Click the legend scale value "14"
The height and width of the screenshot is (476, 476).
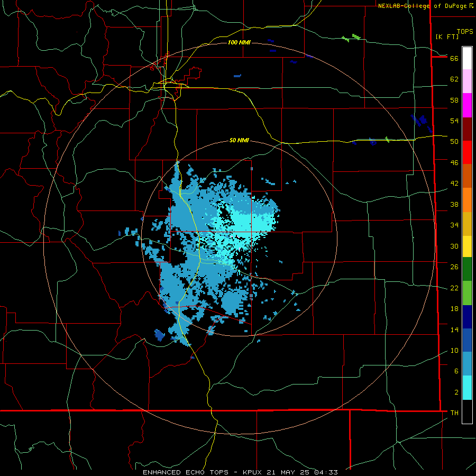(x=454, y=329)
